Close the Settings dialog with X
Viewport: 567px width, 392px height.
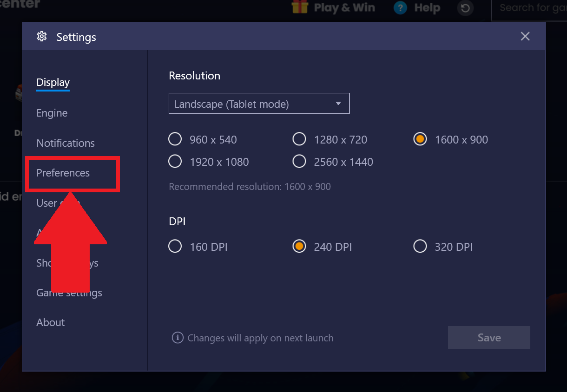[x=525, y=36]
